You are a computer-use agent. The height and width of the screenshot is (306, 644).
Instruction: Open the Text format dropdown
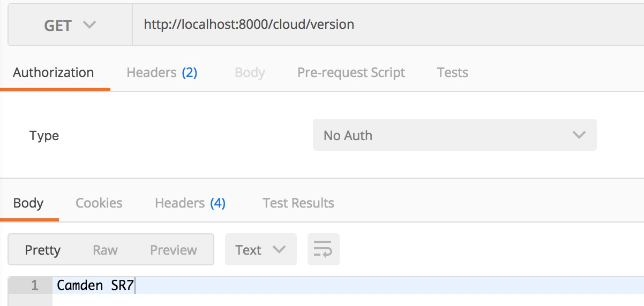pyautogui.click(x=260, y=250)
